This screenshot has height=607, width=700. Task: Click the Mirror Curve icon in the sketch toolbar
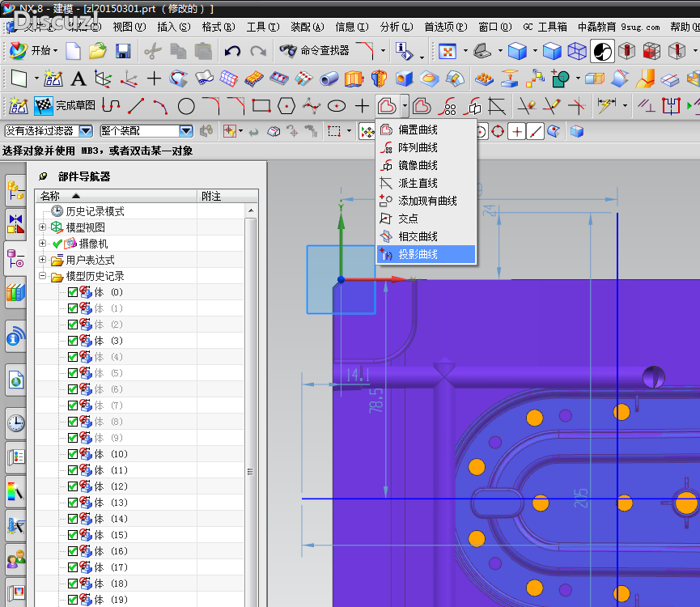click(473, 106)
